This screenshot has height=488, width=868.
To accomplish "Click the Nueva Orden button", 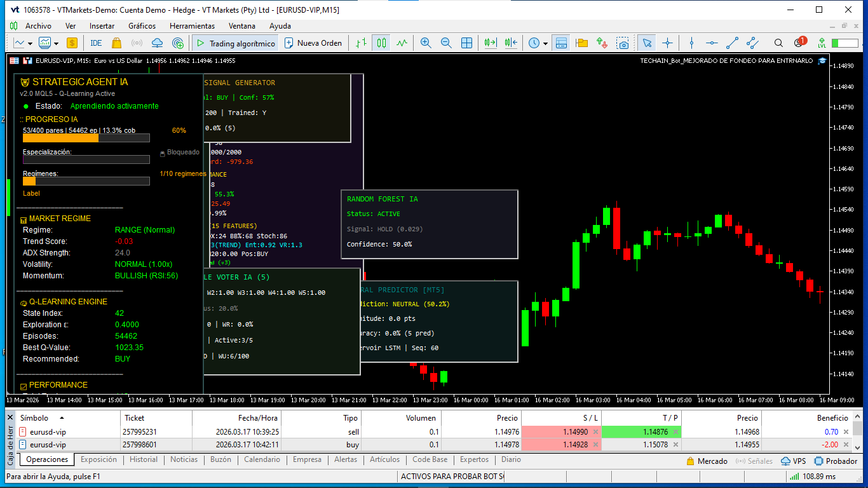I will tap(313, 43).
